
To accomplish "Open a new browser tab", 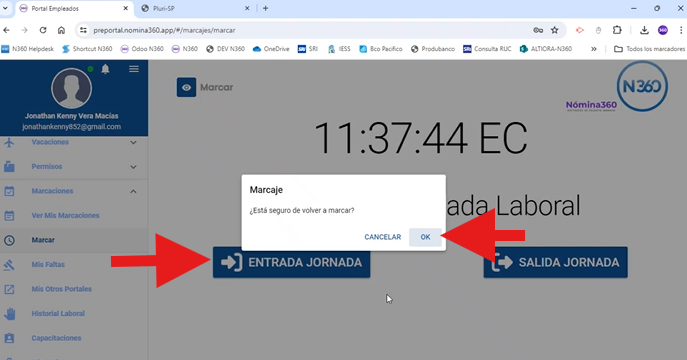I will 266,8.
